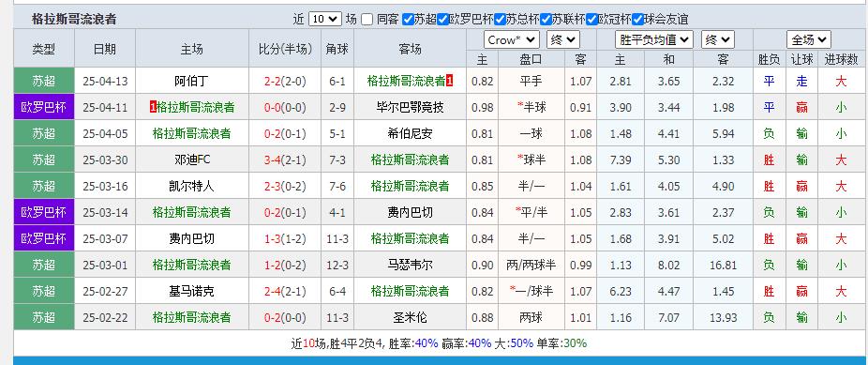Click the 欧罗巴杯 type cell for 25-03-07

pos(44,238)
